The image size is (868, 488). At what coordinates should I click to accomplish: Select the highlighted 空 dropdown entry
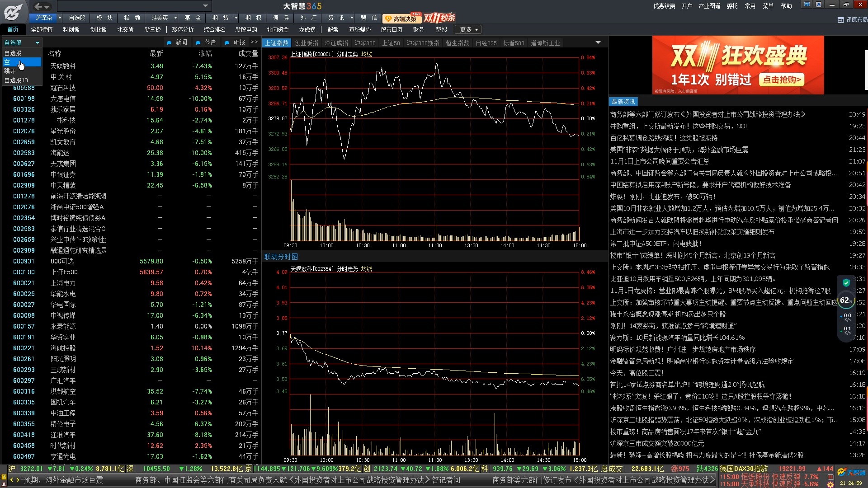[22, 62]
